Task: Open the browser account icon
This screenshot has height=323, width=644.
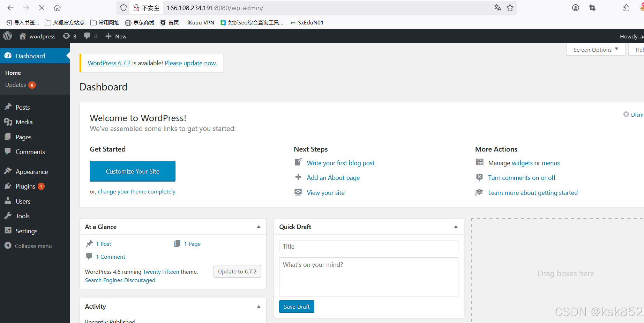Action: tap(576, 8)
